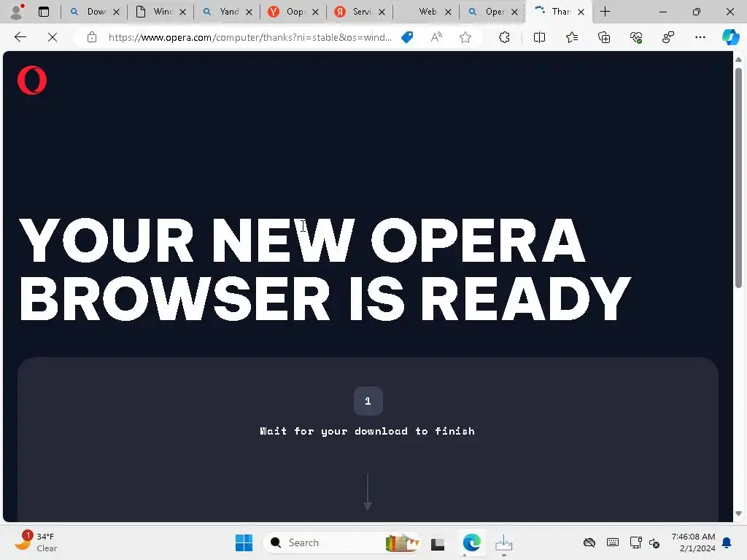Screen dimensions: 747x560
Task: Close the 'Oper' tab
Action: (x=514, y=12)
